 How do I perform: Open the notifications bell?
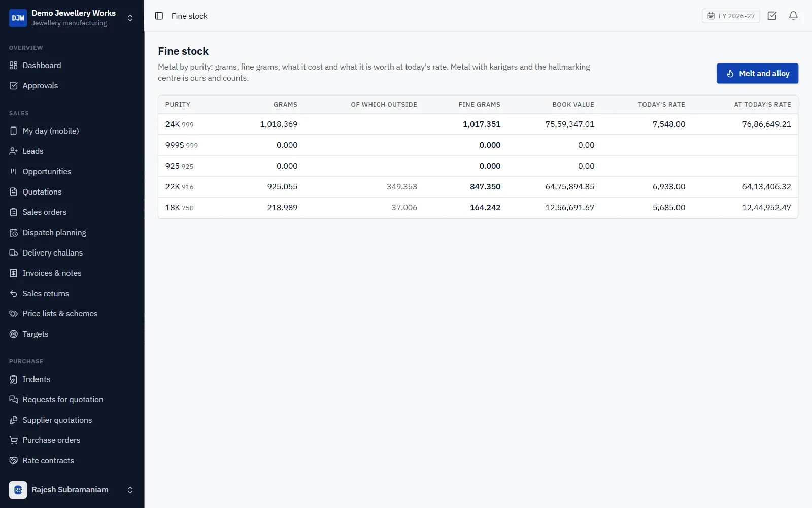coord(793,16)
